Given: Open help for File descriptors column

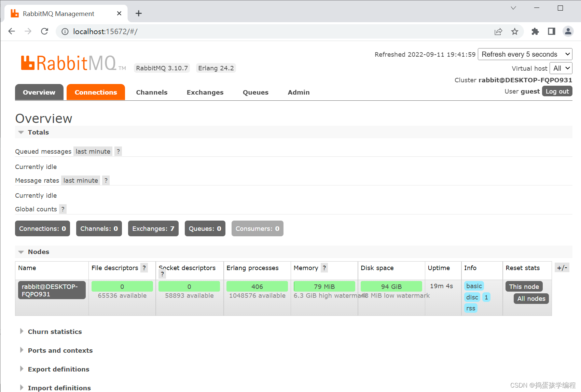Looking at the screenshot, I should coord(144,268).
